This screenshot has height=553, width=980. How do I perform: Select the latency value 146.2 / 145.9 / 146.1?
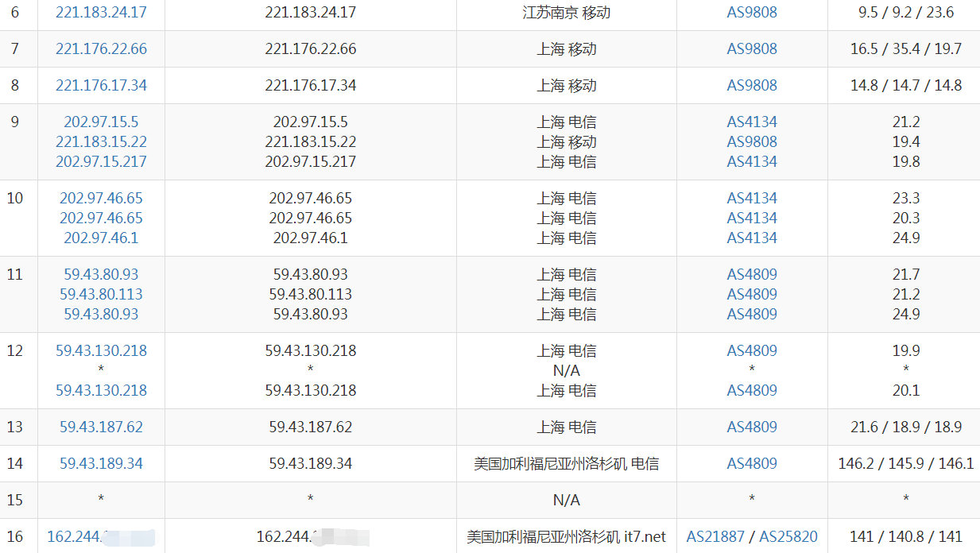pyautogui.click(x=906, y=463)
